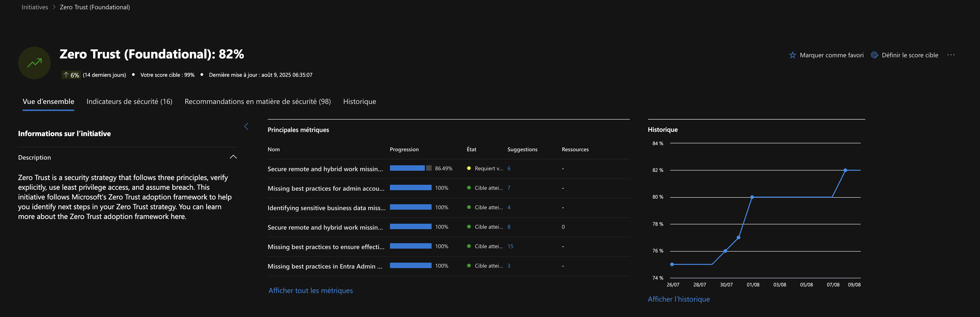Click the yellow status dot beside Requiert v...
The width and height of the screenshot is (980, 317).
(x=469, y=168)
